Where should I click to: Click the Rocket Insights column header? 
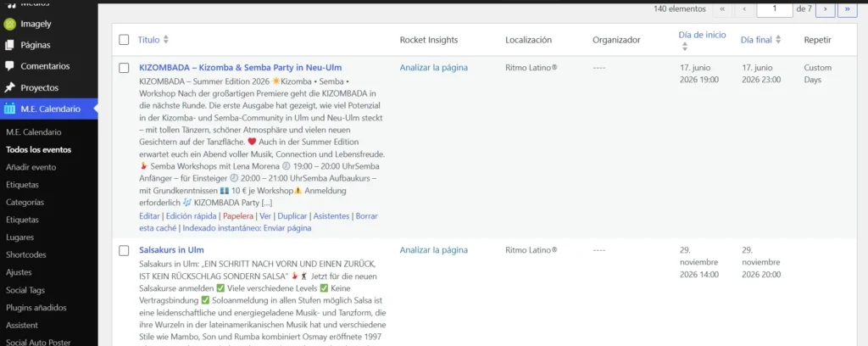pos(428,40)
